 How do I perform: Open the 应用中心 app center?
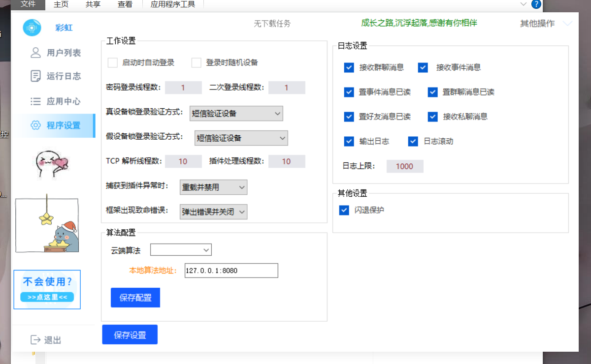tap(54, 101)
